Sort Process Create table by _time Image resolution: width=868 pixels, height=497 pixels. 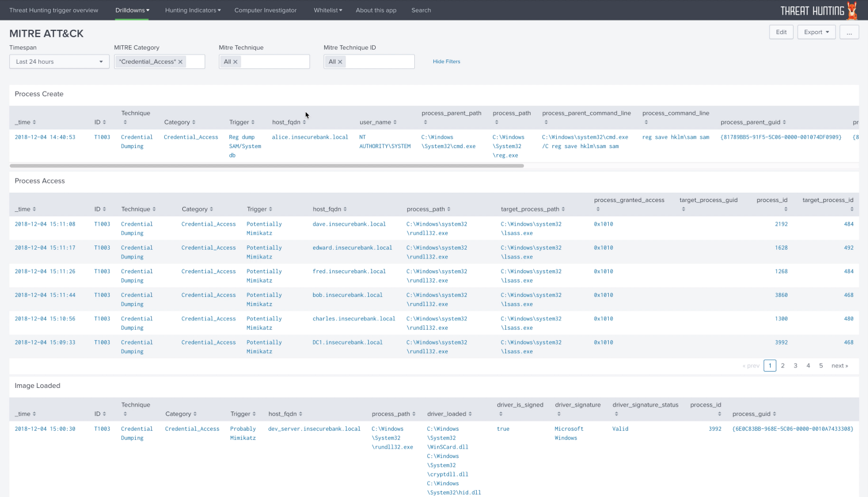[25, 122]
